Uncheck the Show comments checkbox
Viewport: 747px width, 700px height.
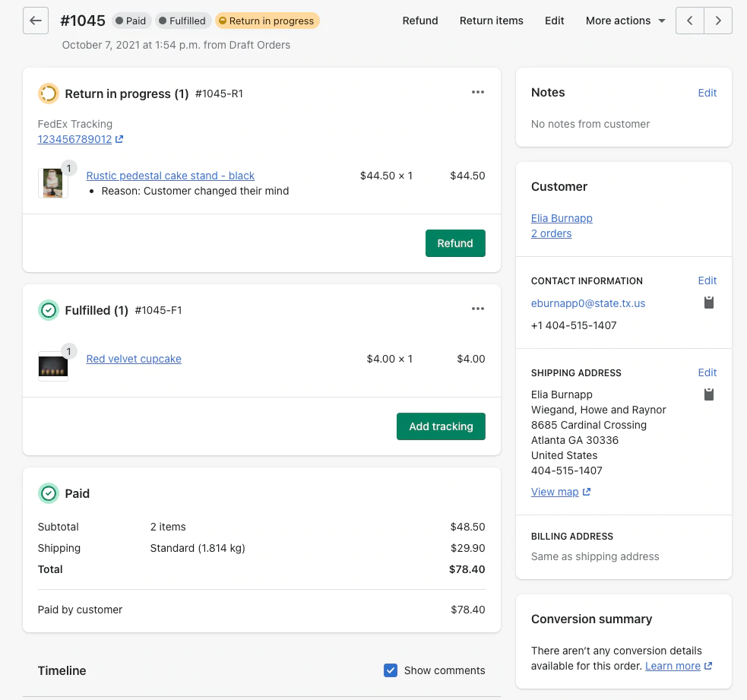click(x=391, y=670)
